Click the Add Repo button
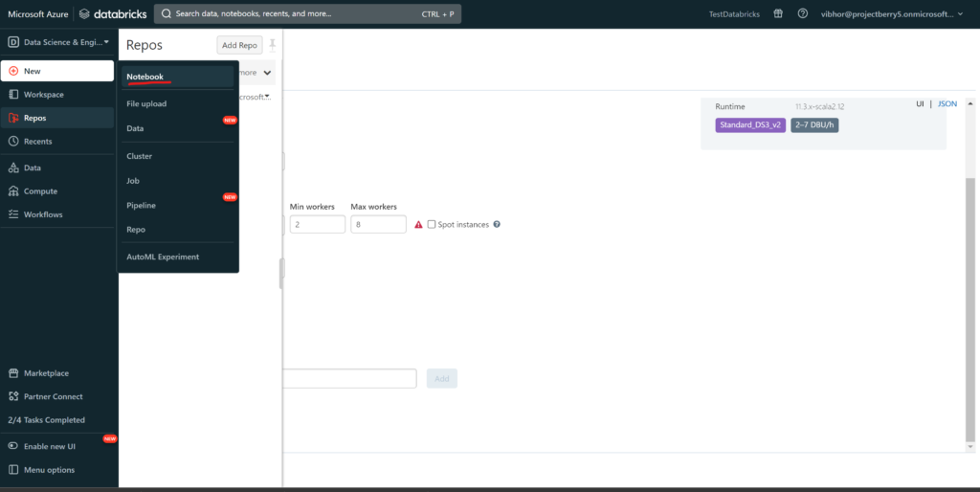Image resolution: width=980 pixels, height=492 pixels. point(239,45)
